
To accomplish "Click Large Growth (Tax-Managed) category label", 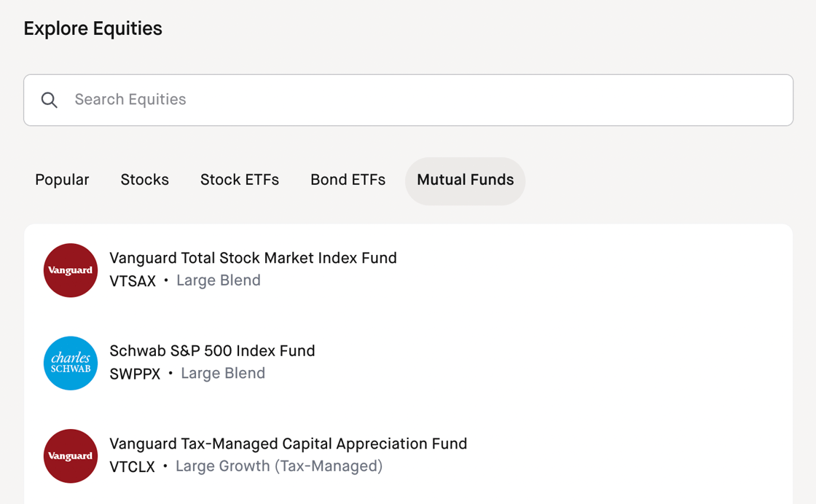I will [279, 467].
